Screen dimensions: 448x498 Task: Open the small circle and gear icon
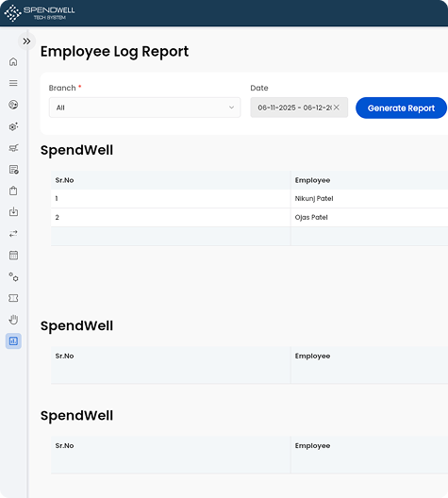13,276
